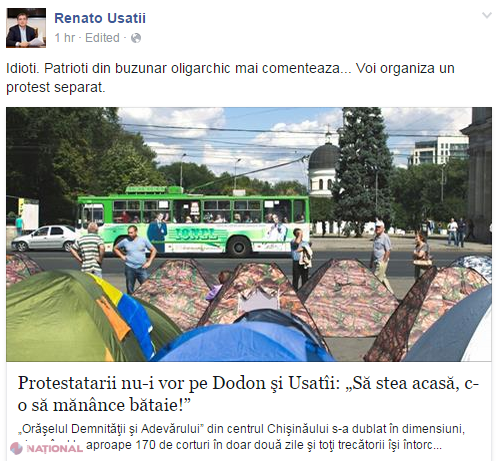Open the tents link preview photo
Screen dimensions: 503x461
point(249,234)
